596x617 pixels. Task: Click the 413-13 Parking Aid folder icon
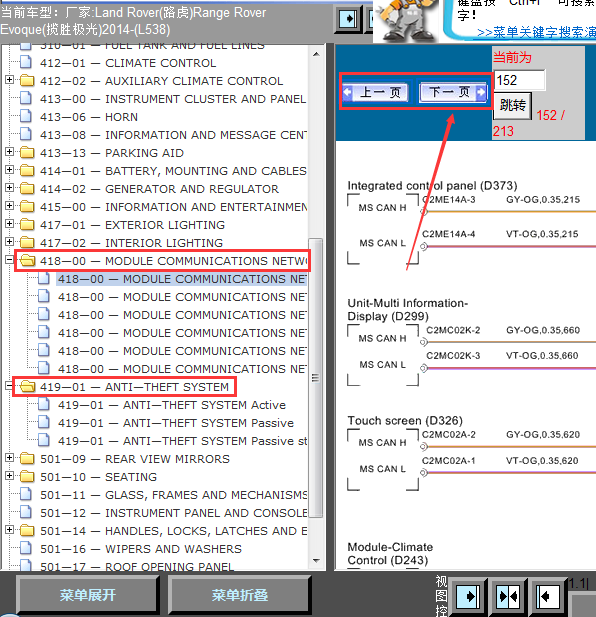click(x=27, y=153)
